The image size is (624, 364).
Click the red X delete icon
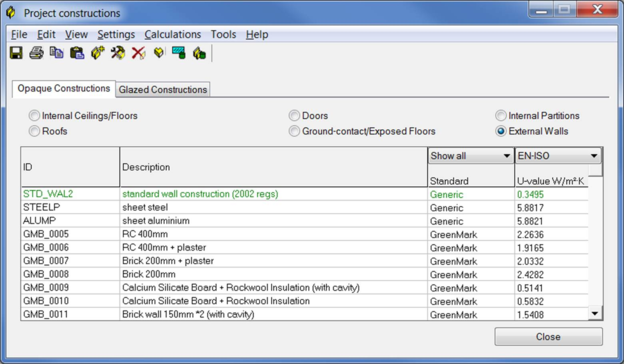pos(138,53)
